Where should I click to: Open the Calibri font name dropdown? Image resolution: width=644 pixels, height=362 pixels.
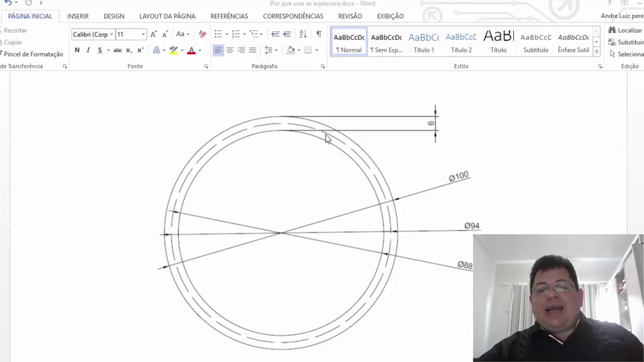(x=112, y=34)
